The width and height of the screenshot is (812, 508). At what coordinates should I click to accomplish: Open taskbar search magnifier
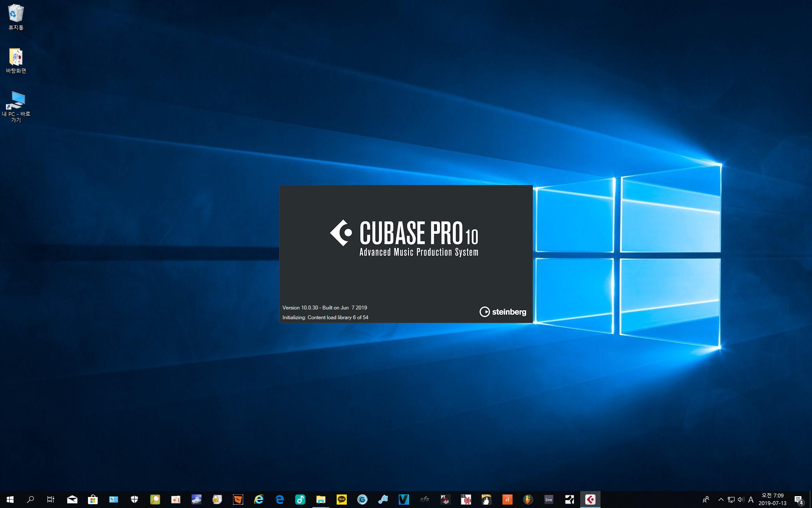tap(30, 500)
